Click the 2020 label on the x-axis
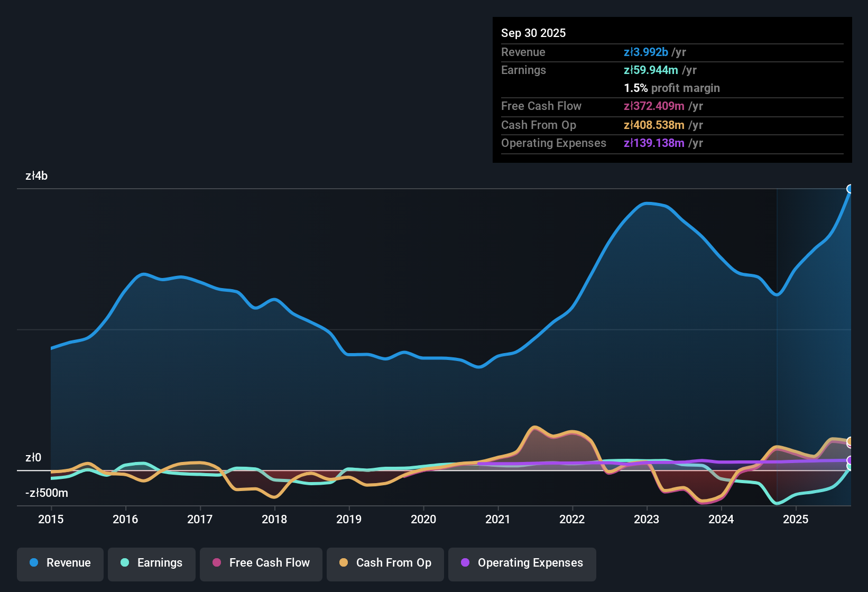This screenshot has width=868, height=592. [423, 520]
